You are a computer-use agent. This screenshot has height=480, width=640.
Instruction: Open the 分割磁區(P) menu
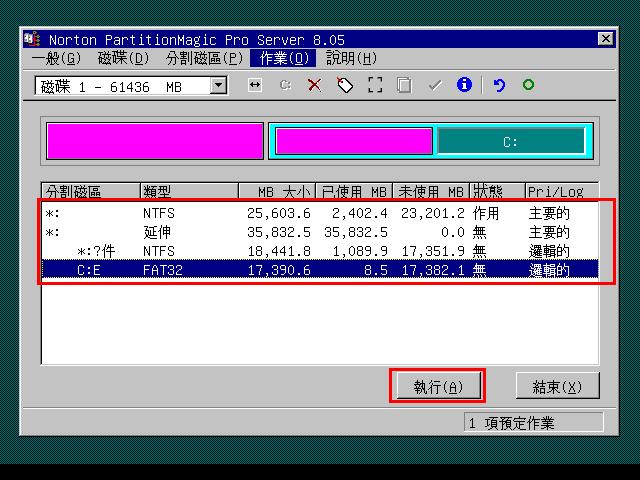pos(204,59)
